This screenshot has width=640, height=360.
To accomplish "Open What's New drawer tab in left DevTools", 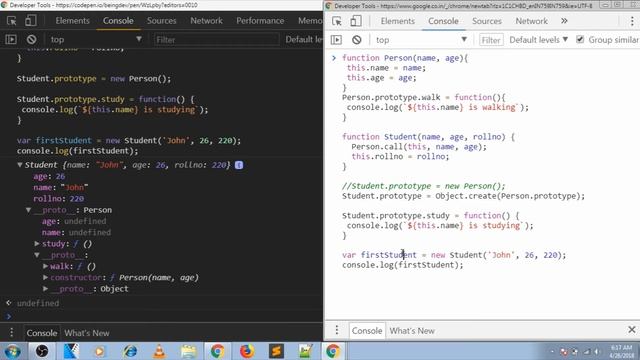I will click(87, 333).
